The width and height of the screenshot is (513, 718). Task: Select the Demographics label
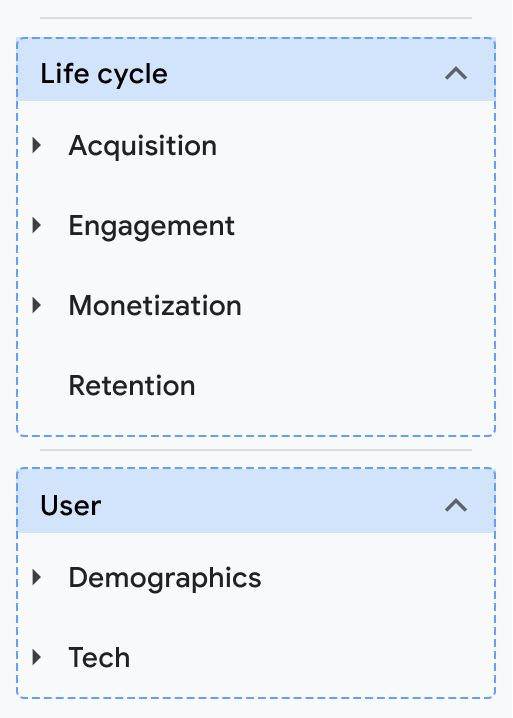click(x=165, y=578)
